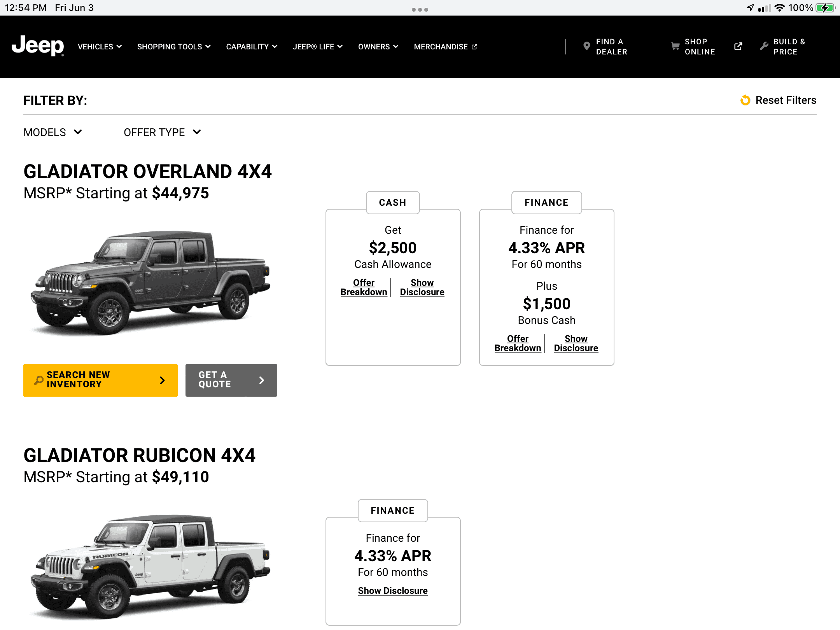
Task: Click the three-dot multitasking indicator at top
Action: point(420,9)
